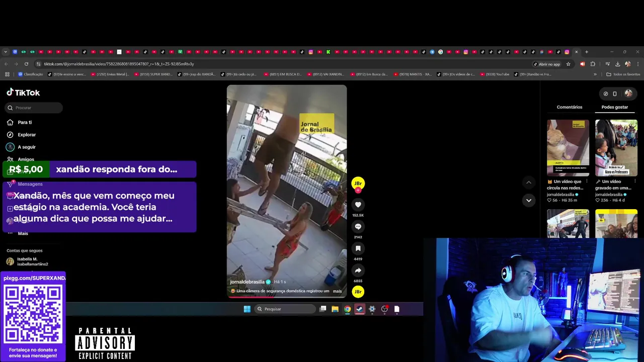Image resolution: width=644 pixels, height=362 pixels.
Task: Open Chrome extensions puzzle icon
Action: (593, 64)
